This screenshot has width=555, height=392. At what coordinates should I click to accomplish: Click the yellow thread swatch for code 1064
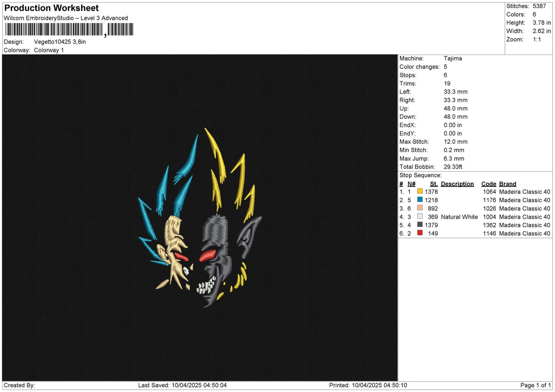420,192
